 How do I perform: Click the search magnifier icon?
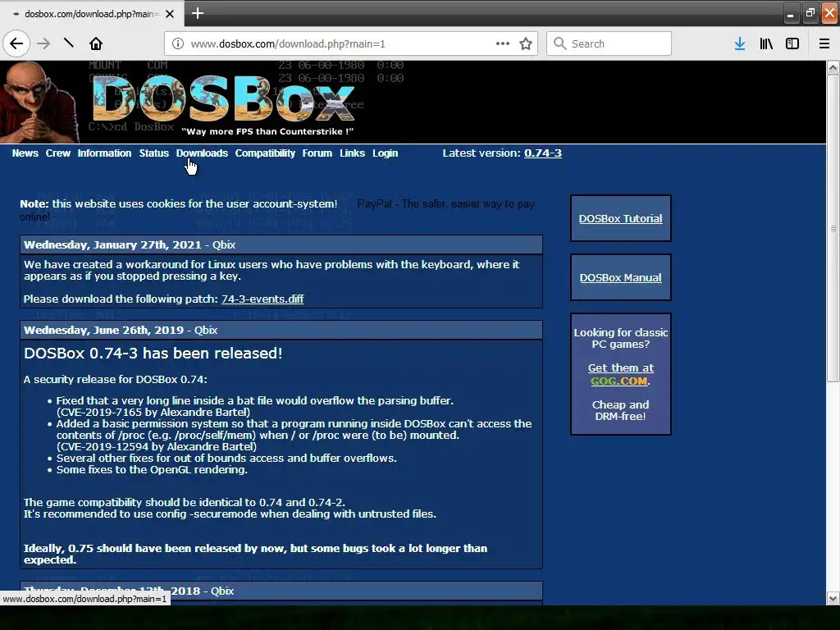pos(559,43)
